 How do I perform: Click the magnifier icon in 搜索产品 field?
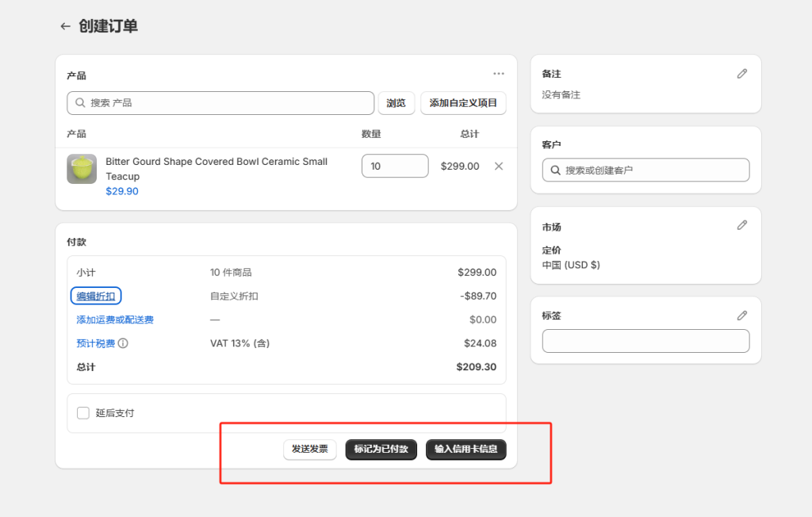pyautogui.click(x=80, y=103)
